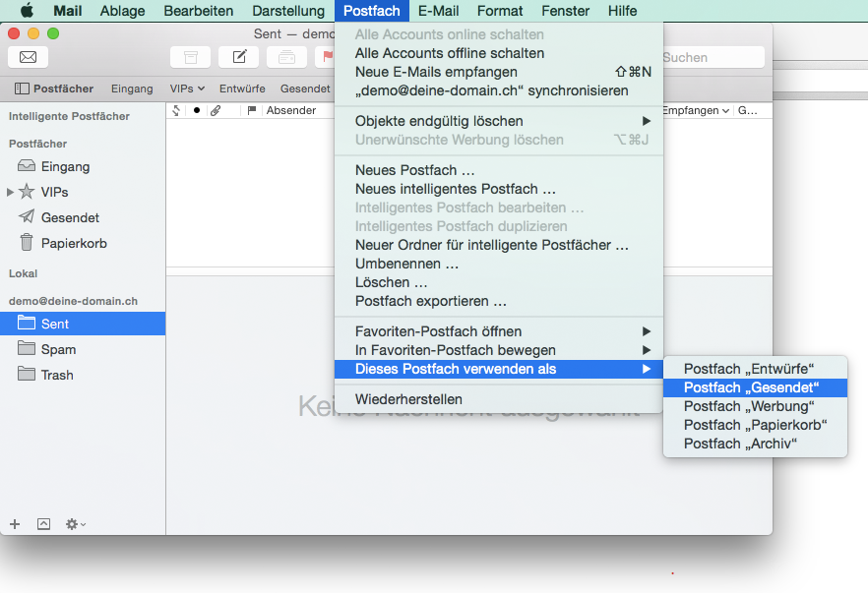Open the Darstellung menu
Image resolution: width=868 pixels, height=593 pixels.
[288, 11]
